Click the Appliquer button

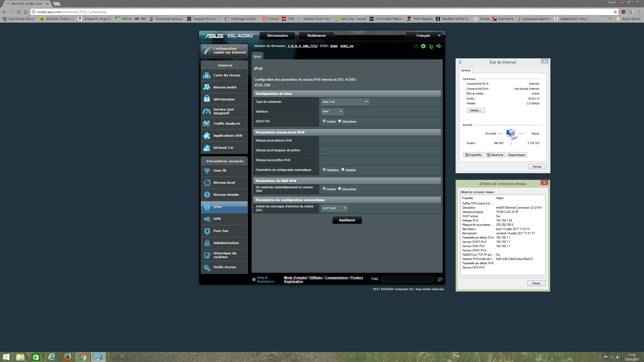(x=347, y=220)
